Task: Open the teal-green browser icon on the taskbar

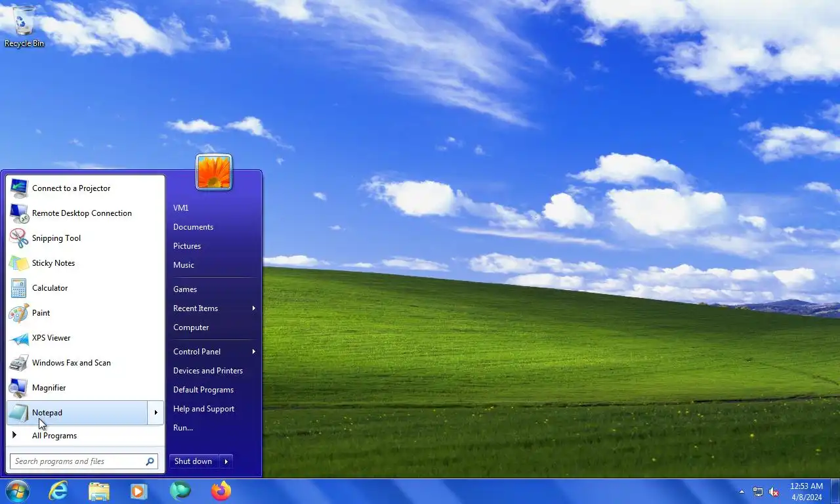Action: tap(180, 491)
